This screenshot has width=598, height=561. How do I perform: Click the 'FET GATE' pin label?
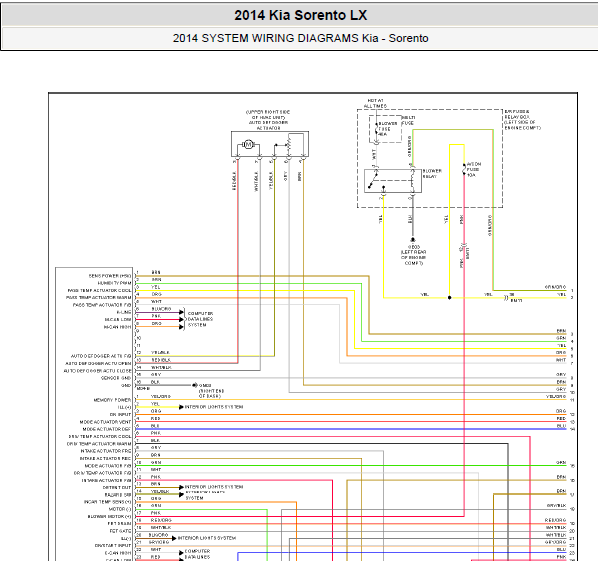tap(120, 531)
